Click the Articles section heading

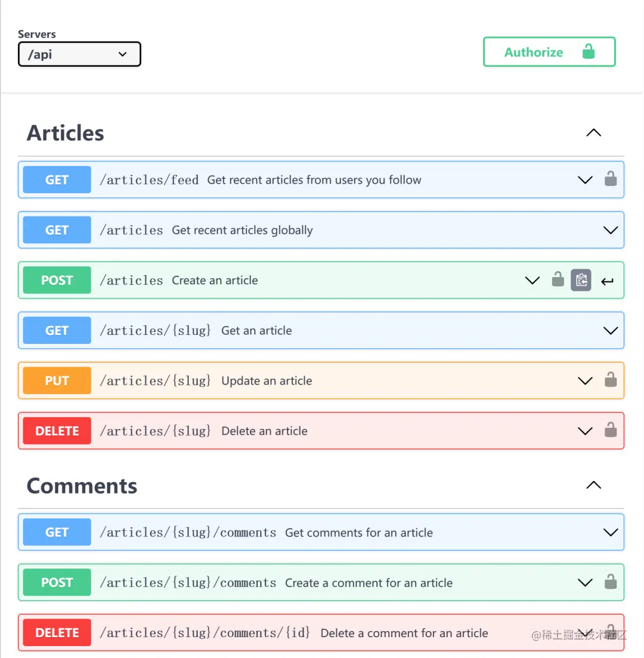65,133
